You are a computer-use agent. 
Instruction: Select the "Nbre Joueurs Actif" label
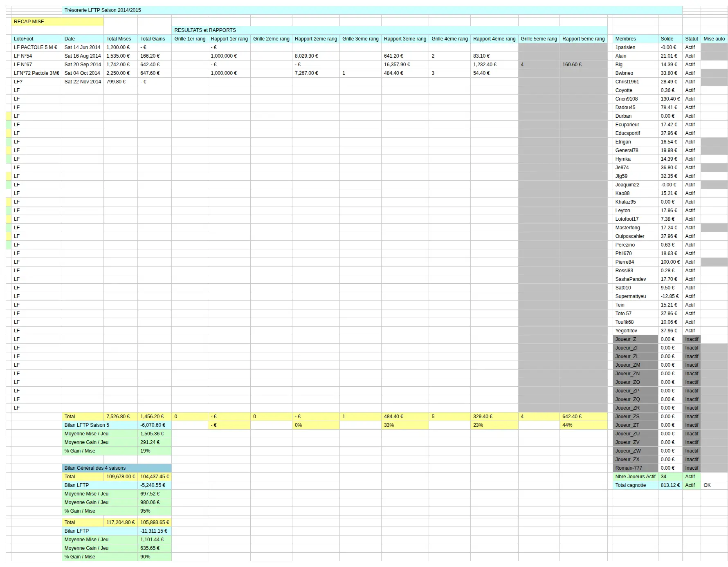point(636,477)
